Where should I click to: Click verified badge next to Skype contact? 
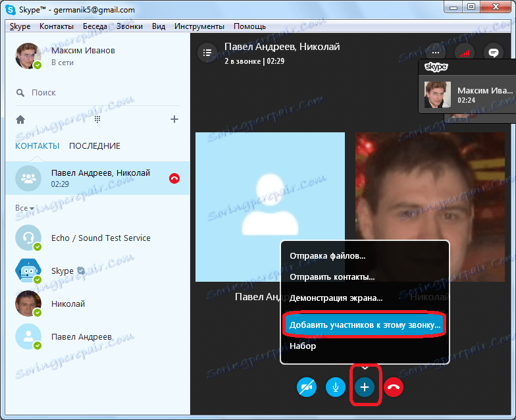click(x=80, y=271)
